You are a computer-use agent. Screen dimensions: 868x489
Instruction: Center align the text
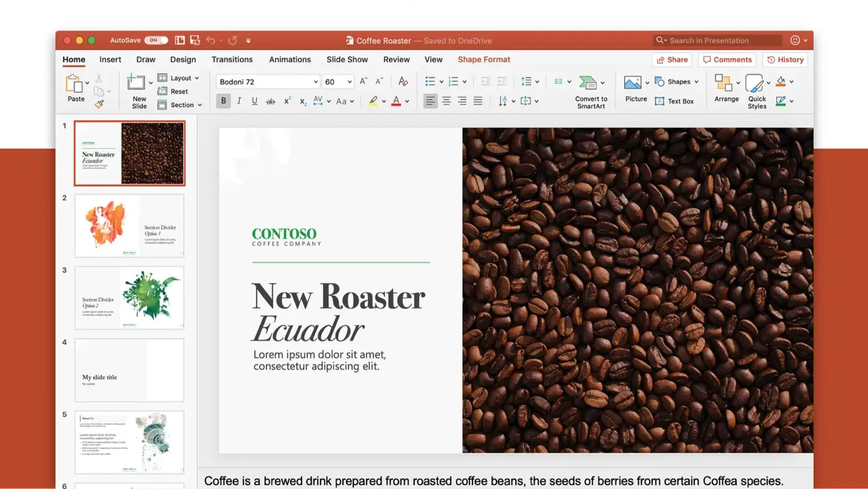(446, 101)
